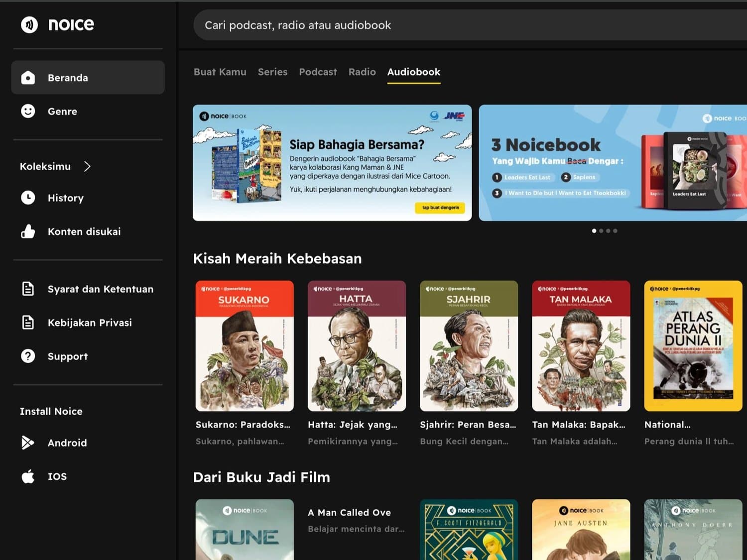Open the Anthony Doerr audiobook cover

(693, 530)
